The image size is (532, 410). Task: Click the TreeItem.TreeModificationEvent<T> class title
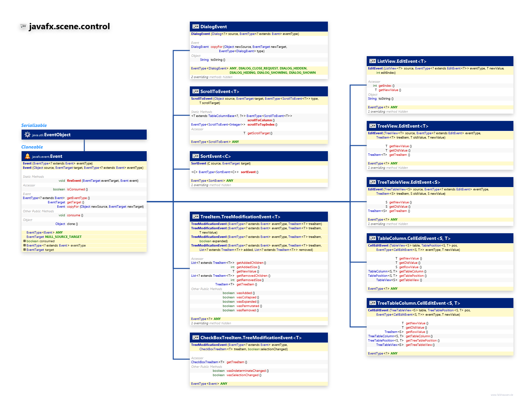240,217
